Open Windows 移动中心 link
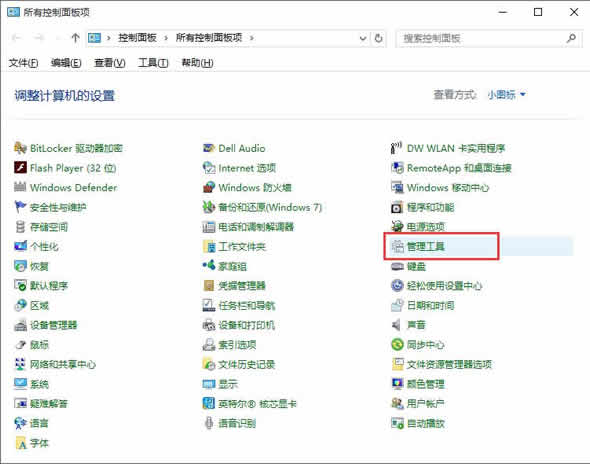 [448, 187]
